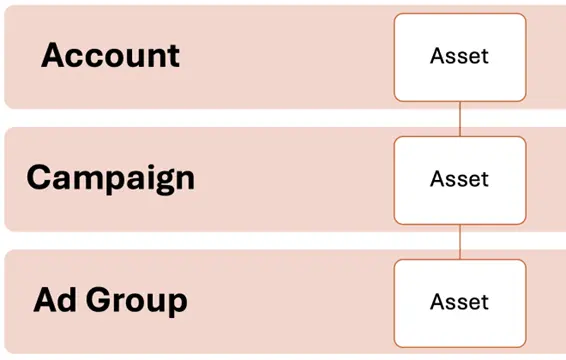566x360 pixels.
Task: Click the pink area right of the Account Asset box
Action: (x=546, y=57)
